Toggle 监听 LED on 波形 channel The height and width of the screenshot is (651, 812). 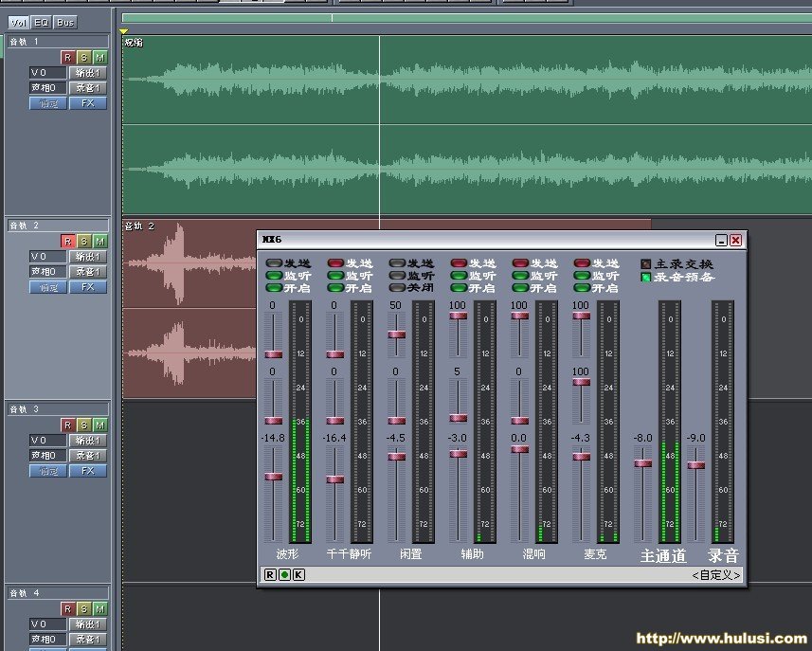coord(274,276)
